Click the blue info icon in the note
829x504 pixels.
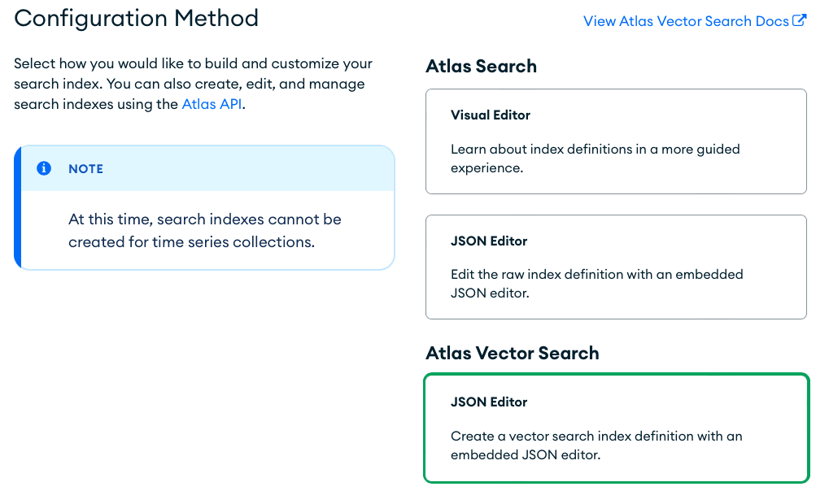pos(44,168)
